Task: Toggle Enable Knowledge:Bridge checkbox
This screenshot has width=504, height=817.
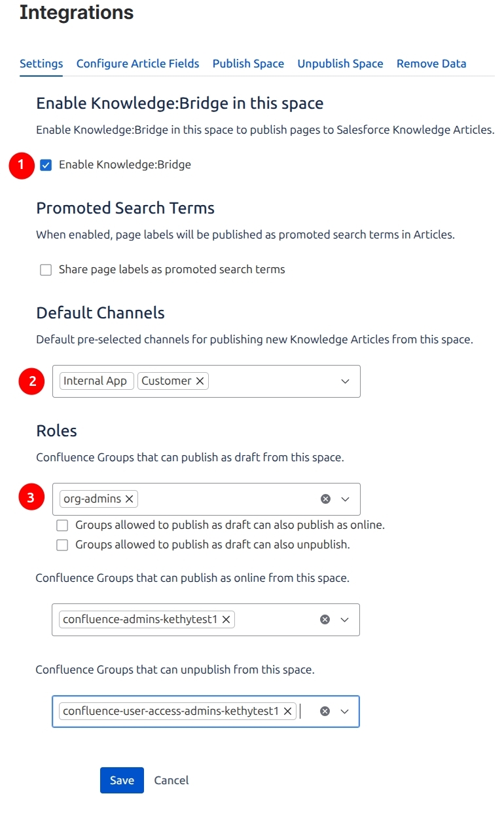Action: pyautogui.click(x=46, y=165)
